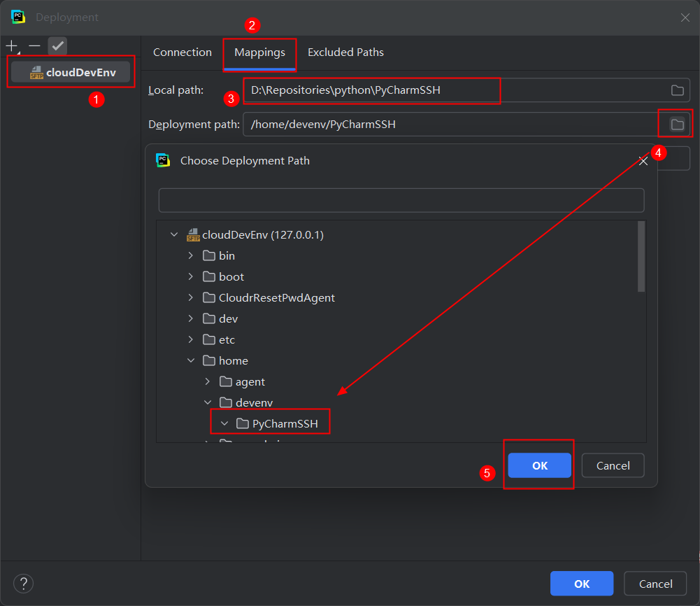700x606 pixels.
Task: Switch to the Connection tab
Action: [182, 52]
